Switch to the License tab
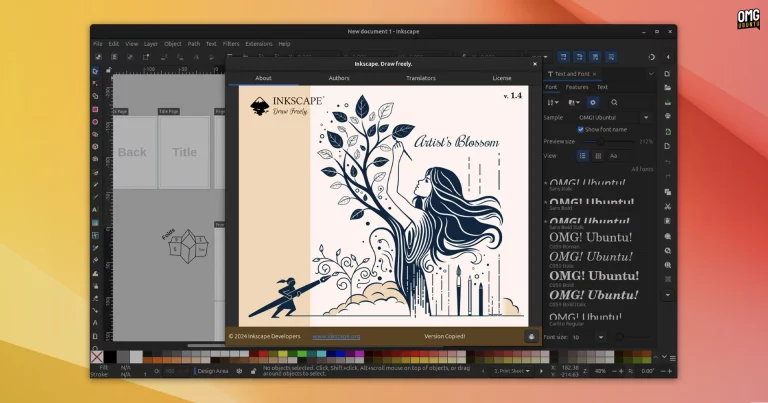The image size is (768, 403). tap(501, 77)
